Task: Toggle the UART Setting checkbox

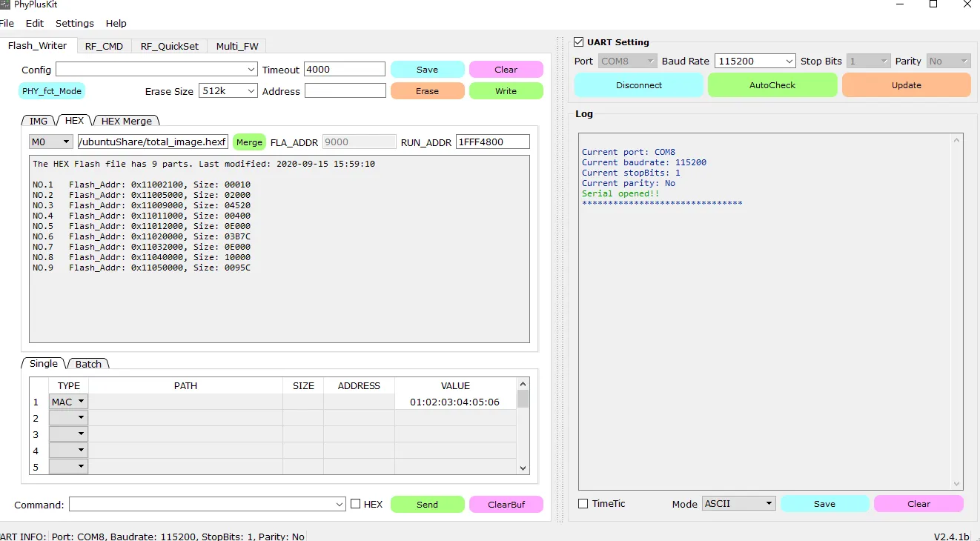Action: point(579,42)
